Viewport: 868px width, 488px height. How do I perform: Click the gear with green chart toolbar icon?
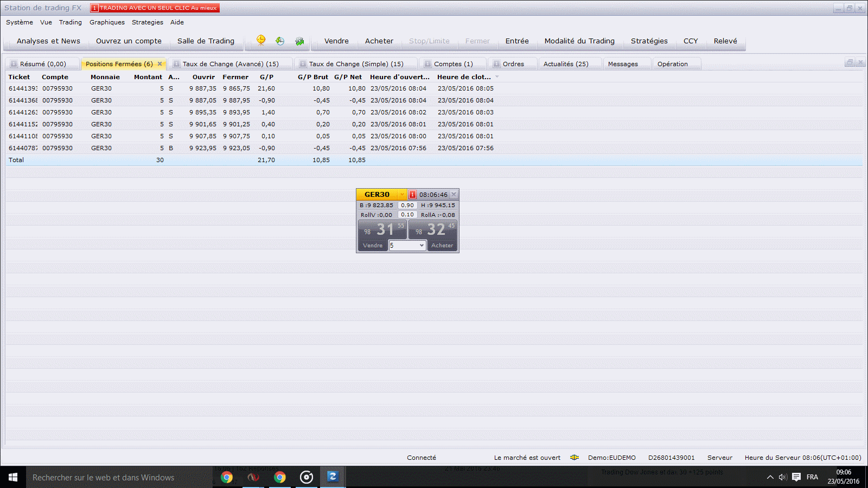click(299, 41)
